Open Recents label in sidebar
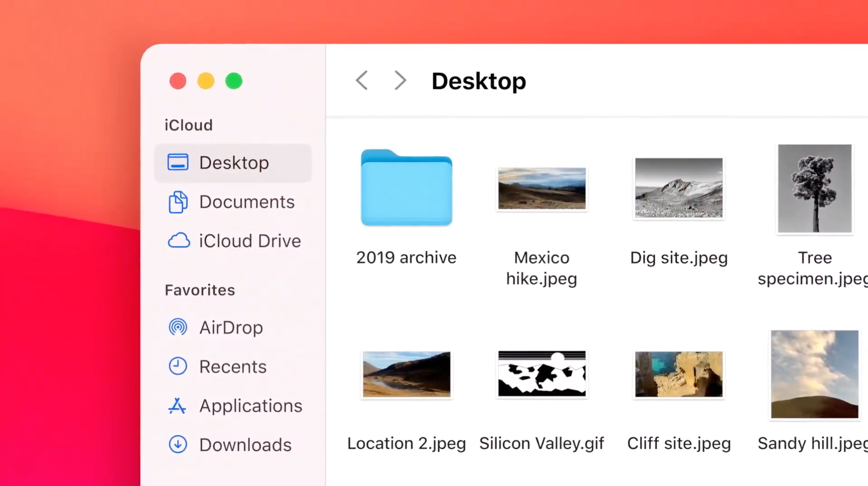868x486 pixels. click(233, 367)
